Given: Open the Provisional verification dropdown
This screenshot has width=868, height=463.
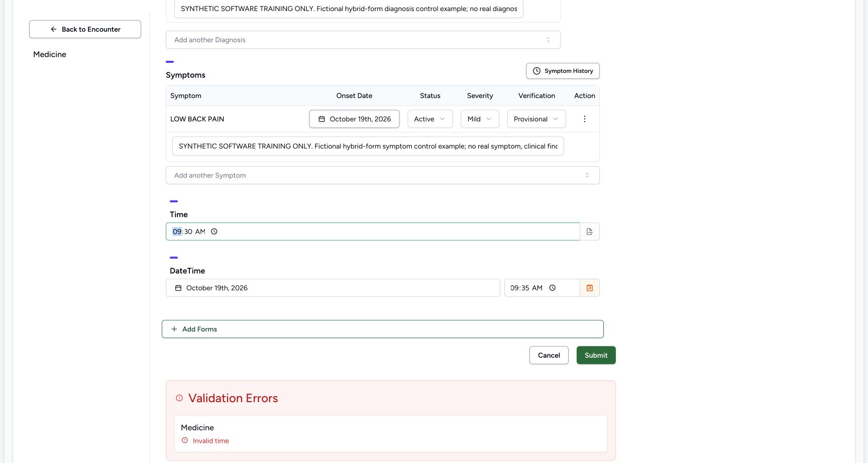Looking at the screenshot, I should [536, 119].
